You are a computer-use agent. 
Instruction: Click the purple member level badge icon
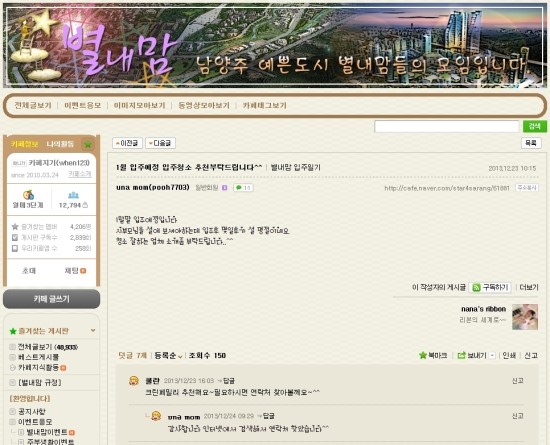click(224, 188)
